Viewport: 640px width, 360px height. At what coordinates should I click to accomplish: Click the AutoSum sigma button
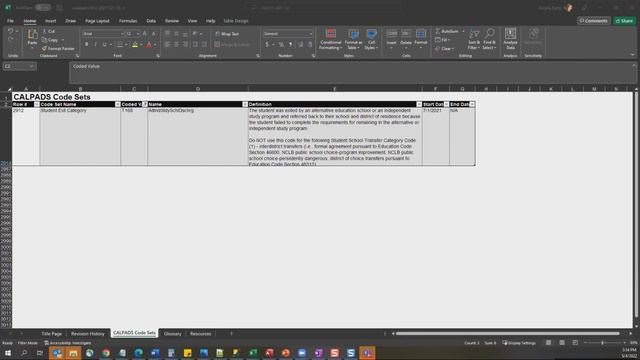[x=447, y=31]
